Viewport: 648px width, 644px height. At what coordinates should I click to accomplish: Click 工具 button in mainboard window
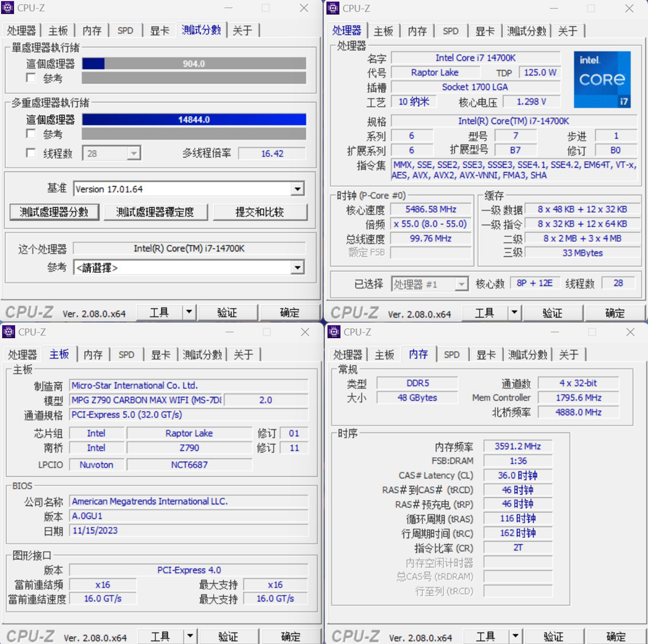click(160, 637)
